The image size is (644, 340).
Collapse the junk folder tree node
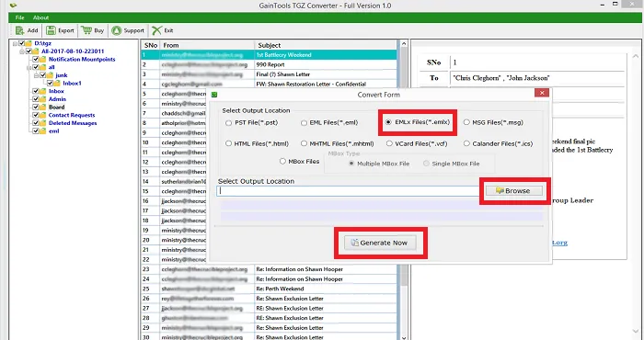[36, 75]
